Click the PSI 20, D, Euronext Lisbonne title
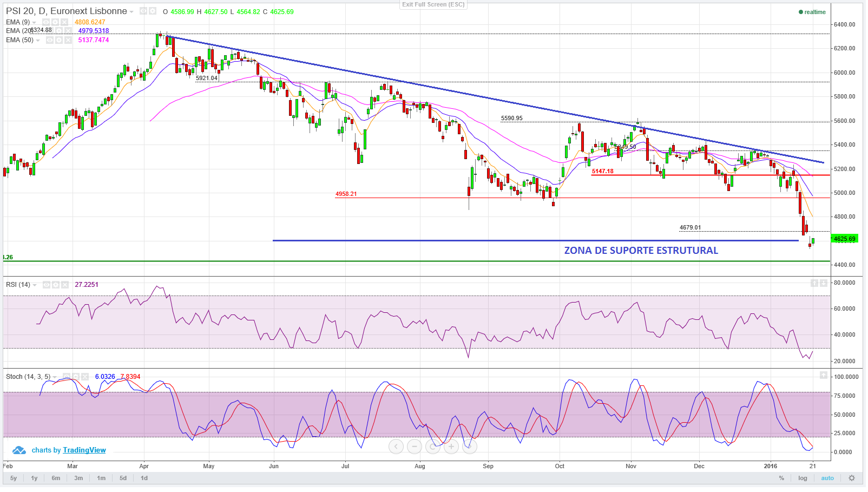Viewport: 868px width, 492px height. [67, 11]
